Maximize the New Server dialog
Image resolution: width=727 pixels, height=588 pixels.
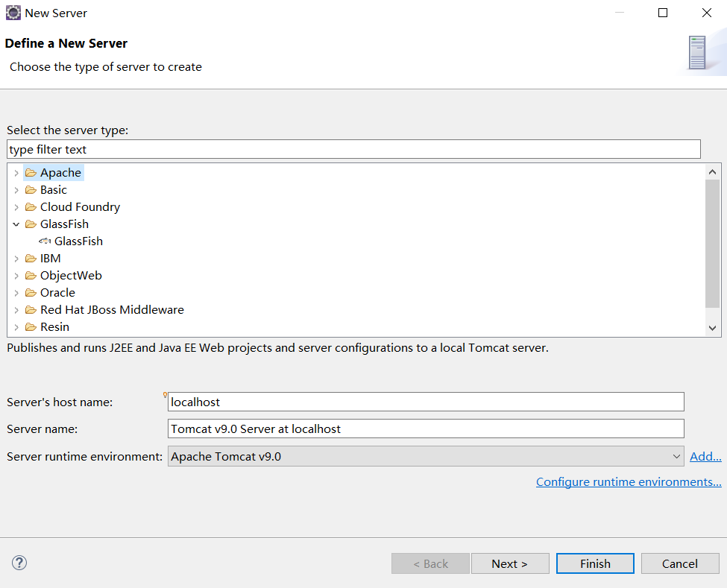click(663, 13)
